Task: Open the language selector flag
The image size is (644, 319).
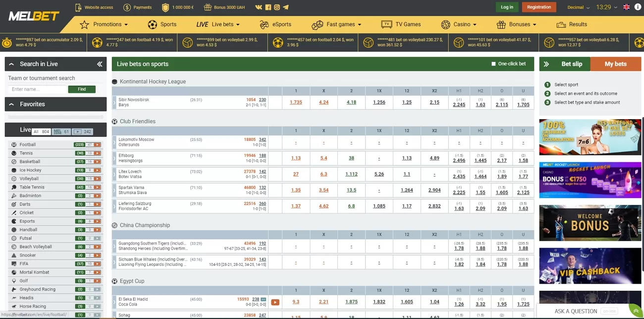Action: 626,7
